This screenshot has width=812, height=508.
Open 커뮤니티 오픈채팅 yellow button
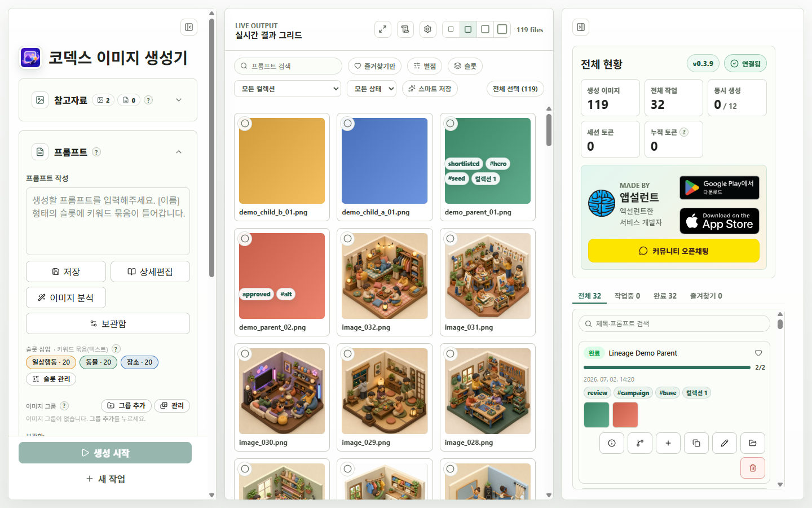674,251
